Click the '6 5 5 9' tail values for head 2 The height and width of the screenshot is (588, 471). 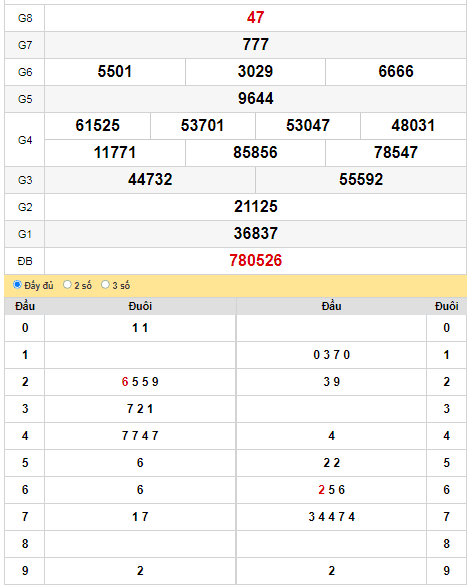[140, 382]
